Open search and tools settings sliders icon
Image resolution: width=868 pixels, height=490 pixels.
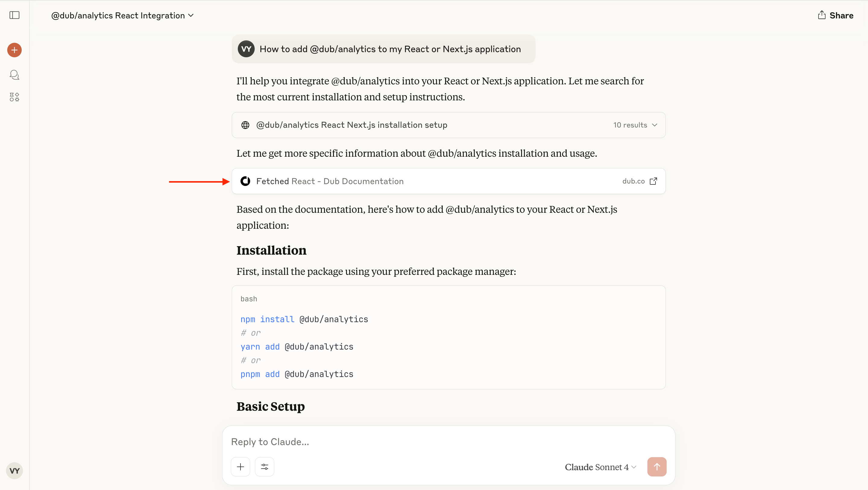pyautogui.click(x=265, y=467)
